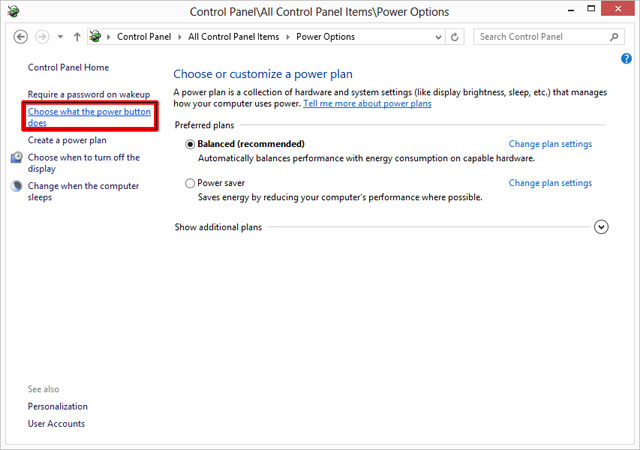Open the address bar history dropdown
Image resolution: width=640 pixels, height=450 pixels.
click(437, 37)
